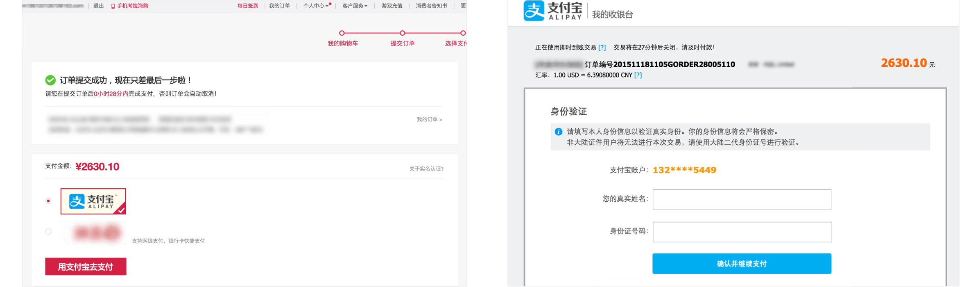Image resolution: width=980 pixels, height=287 pixels.
Task: Open 我的订单 in the top navigation
Action: click(x=279, y=6)
